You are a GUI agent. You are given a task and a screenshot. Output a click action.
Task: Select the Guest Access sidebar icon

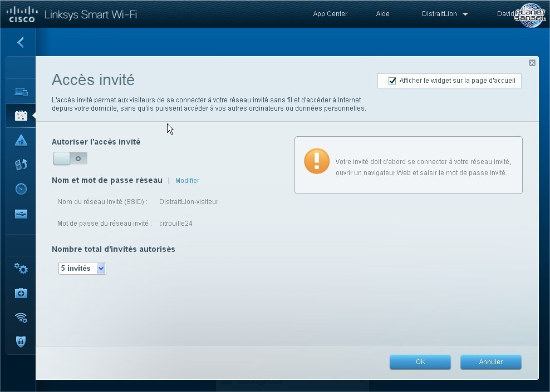coord(21,116)
